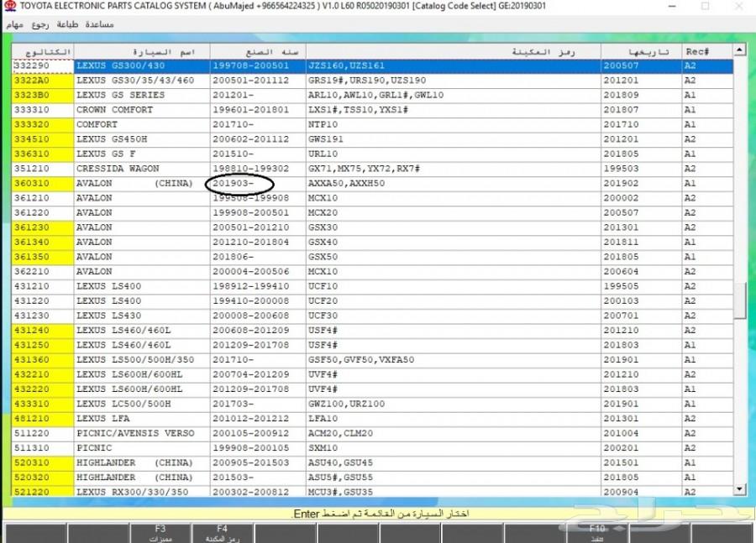756x543 pixels.
Task: Open the مهام menu
Action: [x=15, y=24]
